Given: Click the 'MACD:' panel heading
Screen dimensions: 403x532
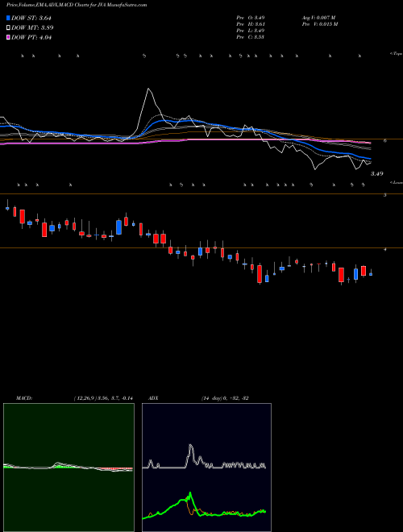Looking at the screenshot, I should [x=23, y=398].
